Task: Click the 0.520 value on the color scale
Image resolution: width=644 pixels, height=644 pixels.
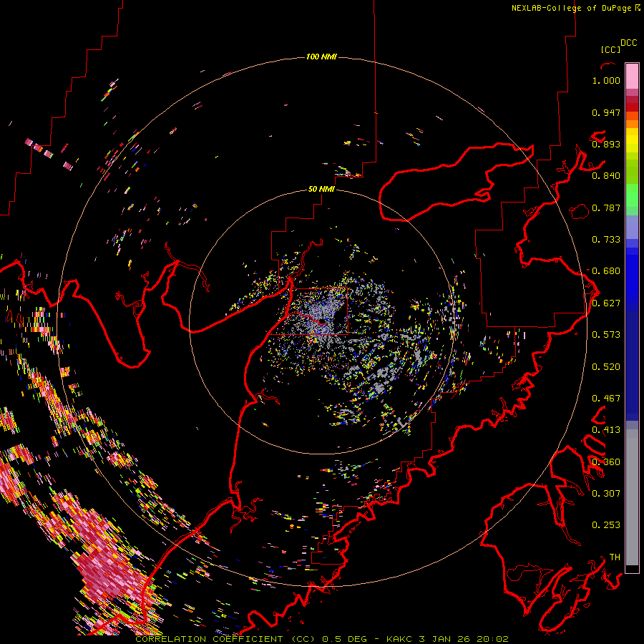Action: click(606, 367)
